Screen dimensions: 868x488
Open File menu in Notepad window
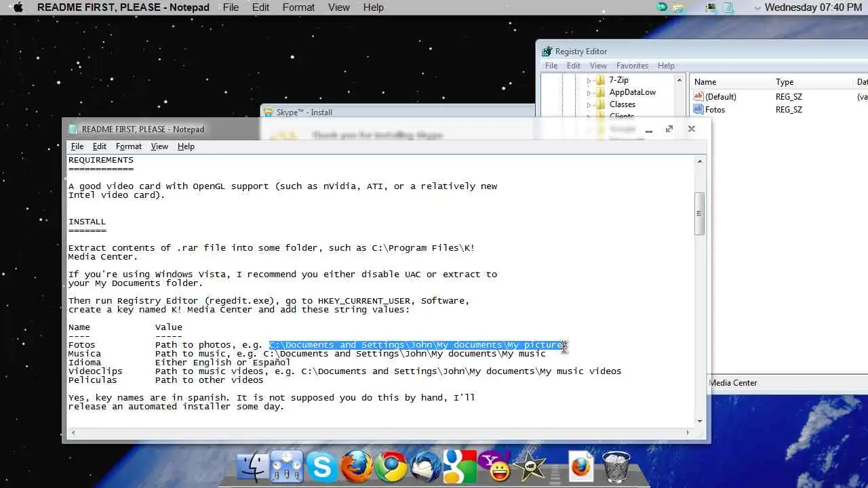(x=77, y=146)
